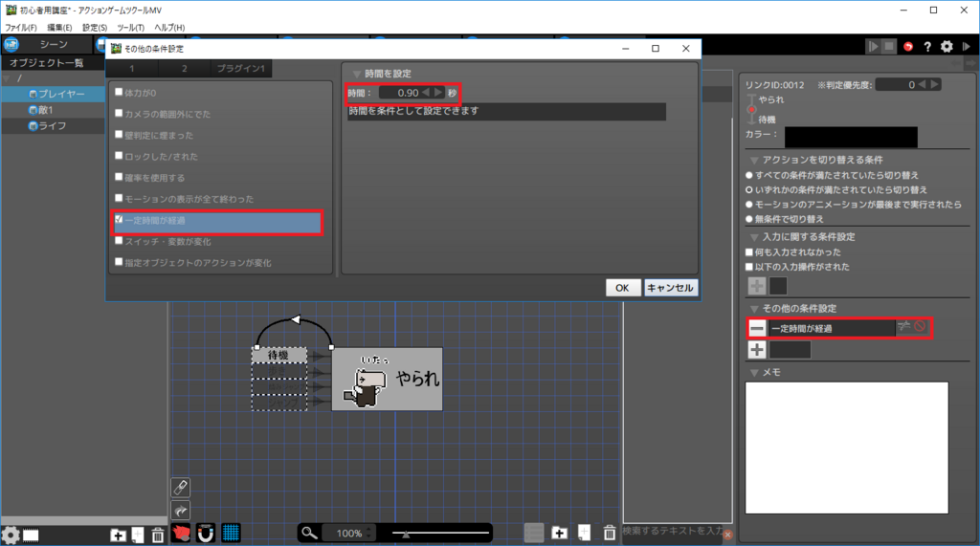
Task: Clear search text with red X icon
Action: [727, 535]
